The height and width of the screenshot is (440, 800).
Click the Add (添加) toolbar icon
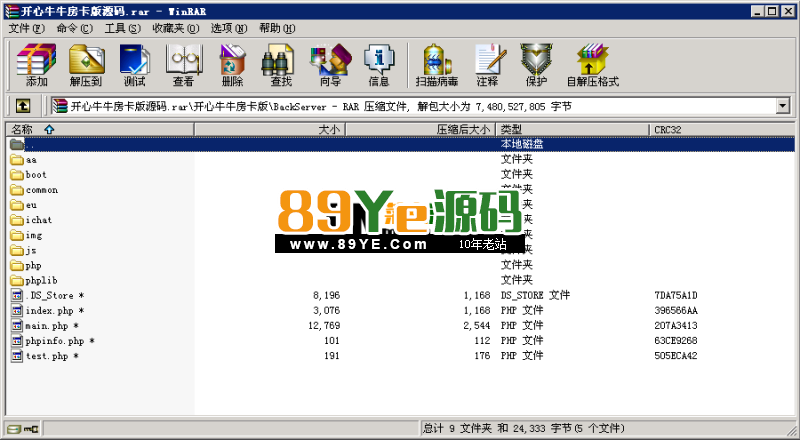pos(36,65)
